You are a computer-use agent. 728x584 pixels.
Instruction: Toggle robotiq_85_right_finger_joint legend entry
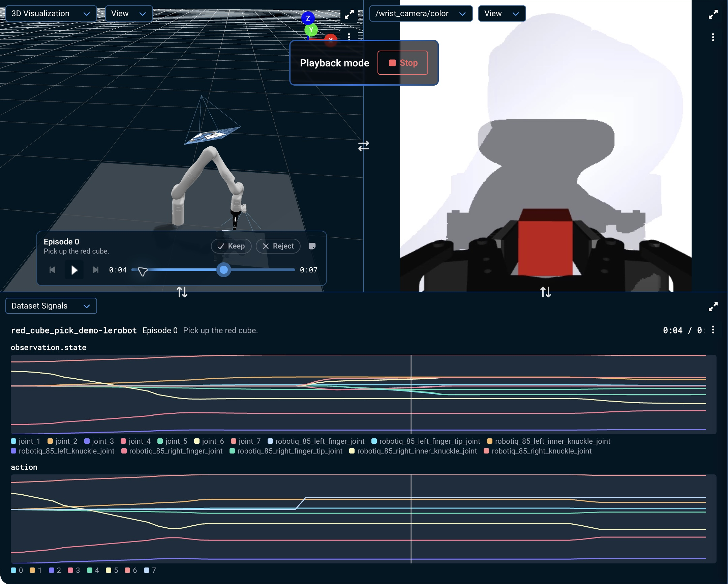pos(172,451)
